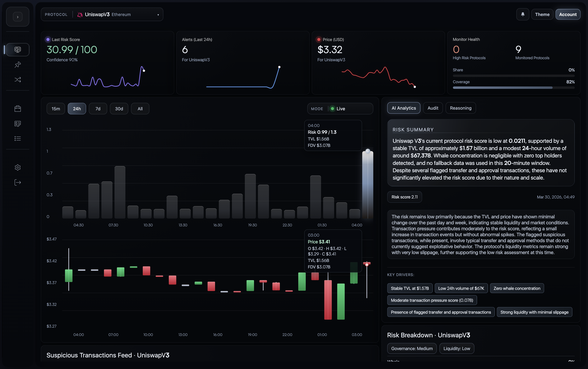This screenshot has height=369, width=588.
Task: Click the protocol dropdown arrow
Action: (158, 15)
